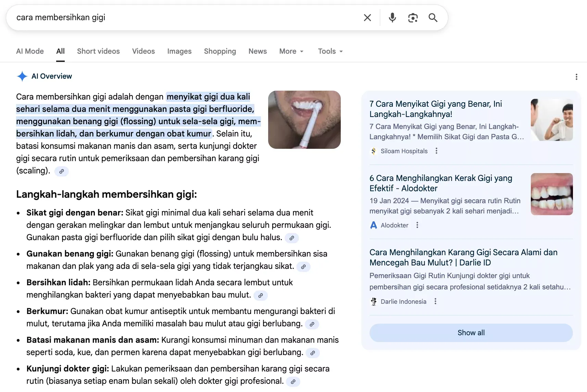Open source link icon after 'dokter gigi profesional.'
This screenshot has width=587, height=392.
tap(293, 382)
